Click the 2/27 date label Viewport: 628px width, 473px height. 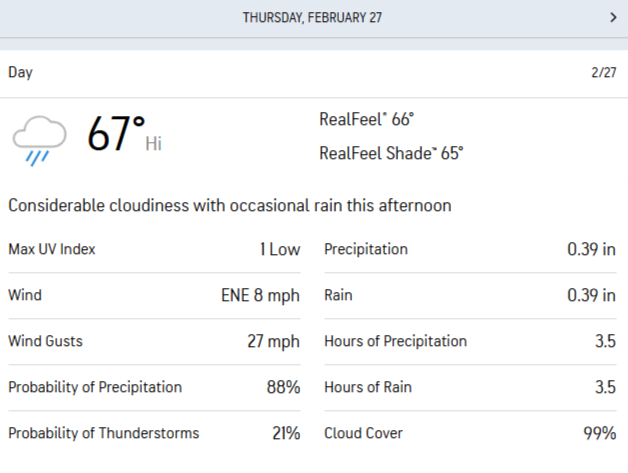603,72
